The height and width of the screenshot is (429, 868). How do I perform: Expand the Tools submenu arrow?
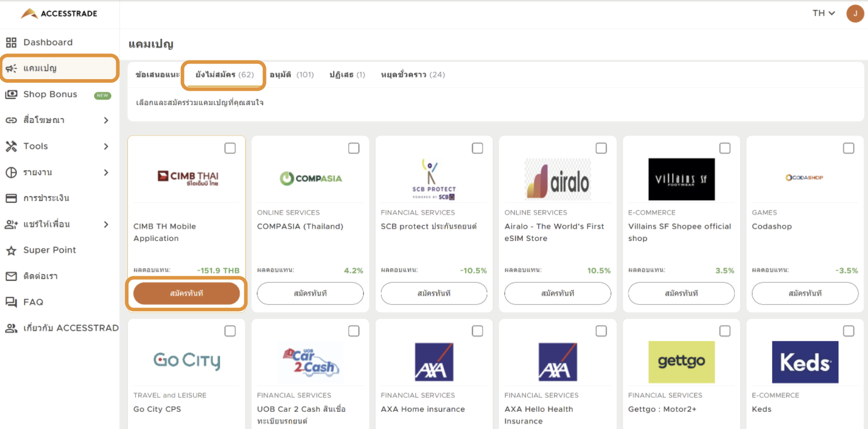point(106,146)
